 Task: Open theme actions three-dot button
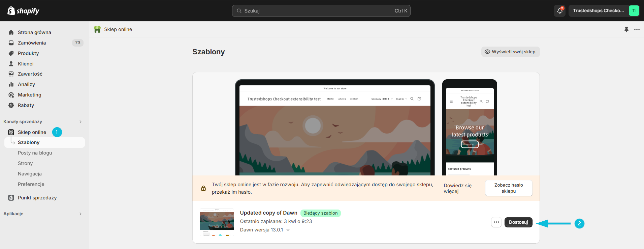496,222
